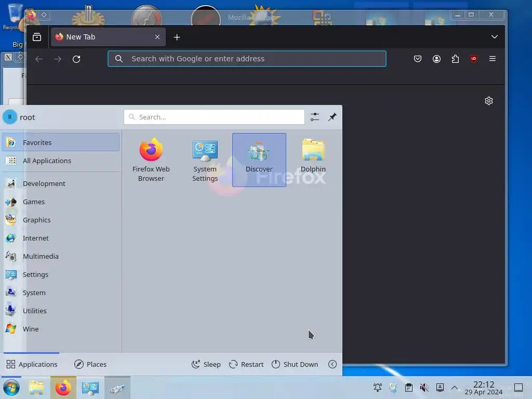Viewport: 532px width, 399px height.
Task: Open a new Firefox tab
Action: tap(177, 37)
